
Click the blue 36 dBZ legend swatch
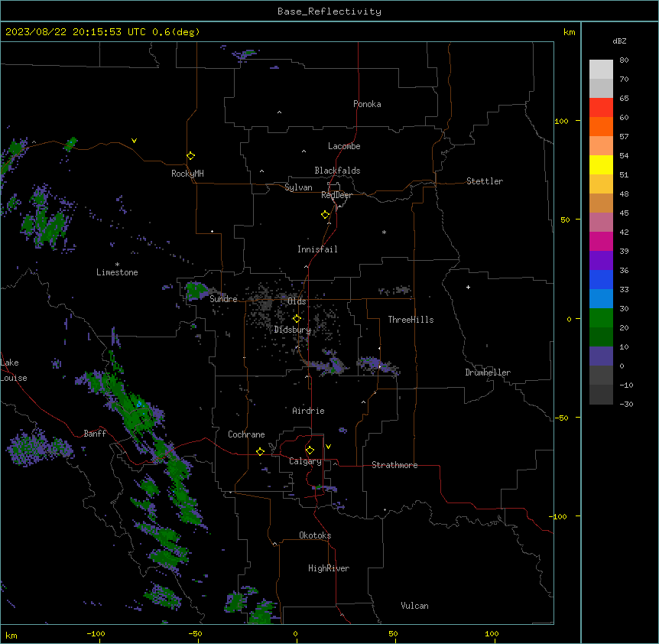[601, 279]
